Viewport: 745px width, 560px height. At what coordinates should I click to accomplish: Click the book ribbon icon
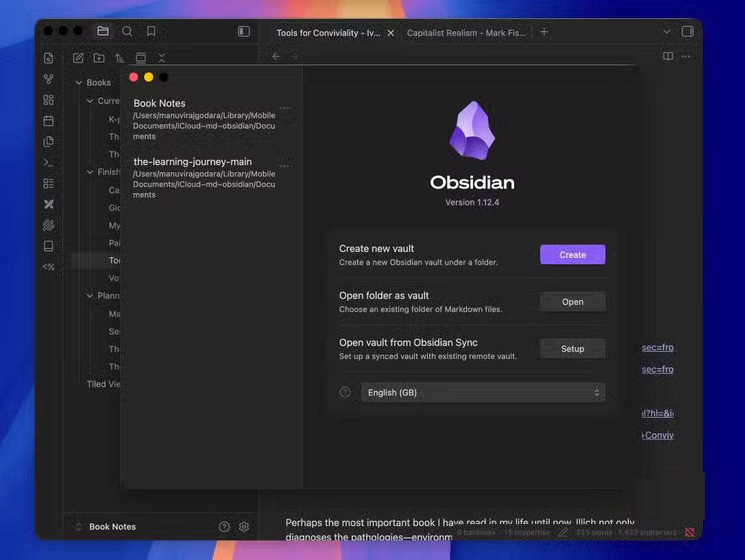(x=48, y=246)
